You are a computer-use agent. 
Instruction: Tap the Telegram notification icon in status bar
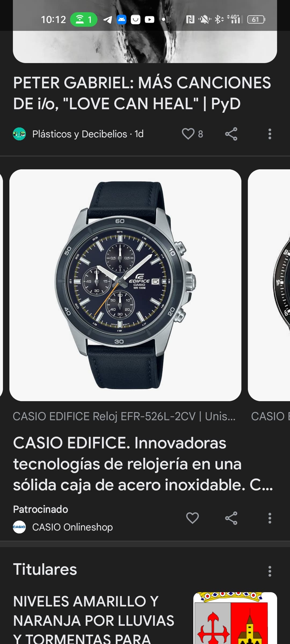[108, 19]
